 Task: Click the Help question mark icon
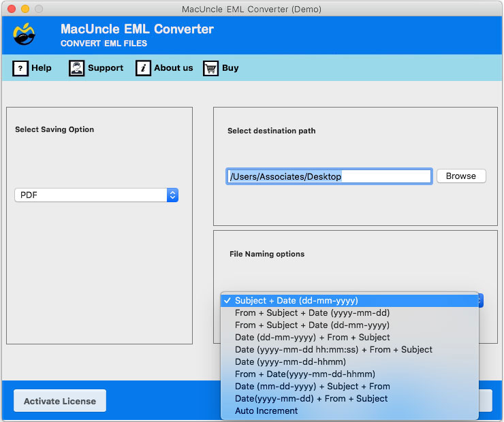tap(20, 68)
